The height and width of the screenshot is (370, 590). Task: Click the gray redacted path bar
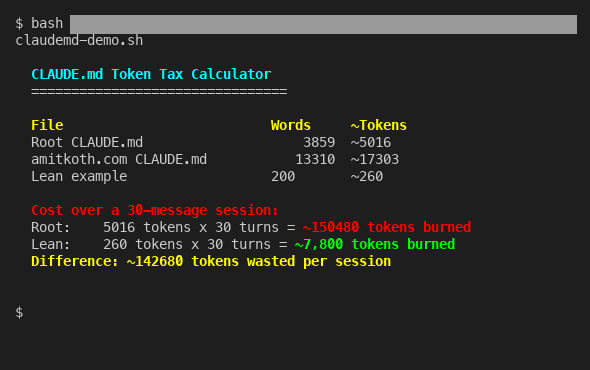323,24
